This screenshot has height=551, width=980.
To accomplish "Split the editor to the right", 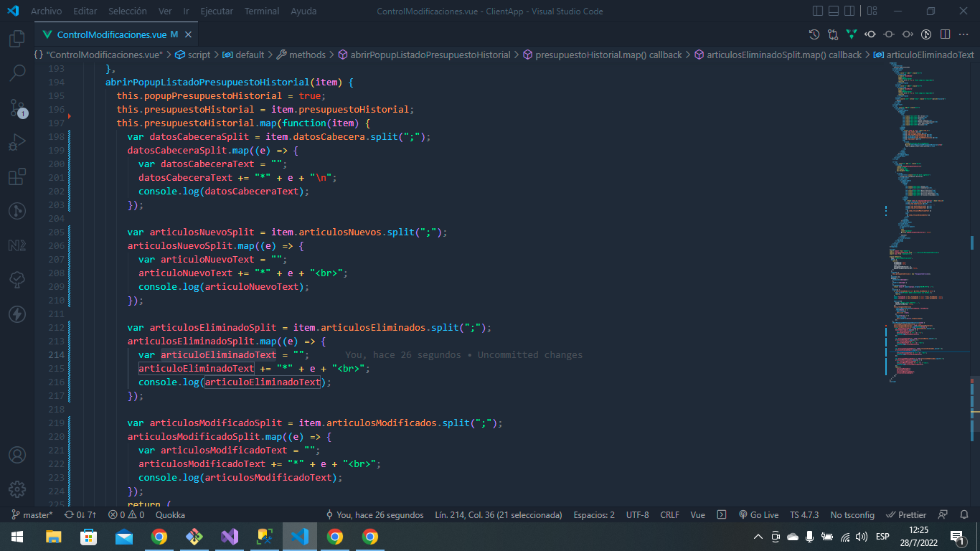I will tap(945, 34).
